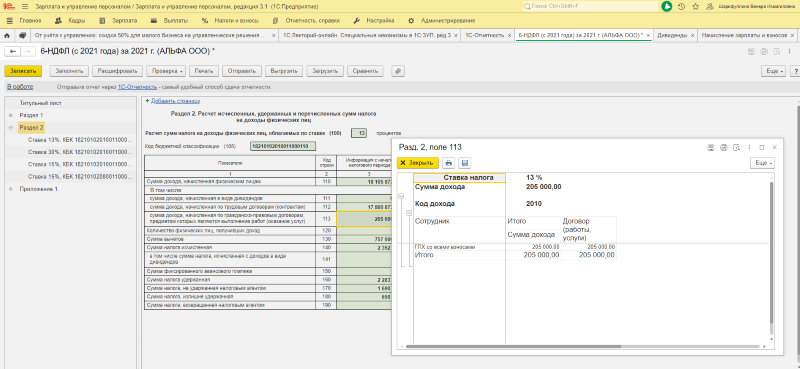Image resolution: width=800 pixels, height=369 pixels.
Task: Click the tax rate field showing 13
Action: point(359,133)
